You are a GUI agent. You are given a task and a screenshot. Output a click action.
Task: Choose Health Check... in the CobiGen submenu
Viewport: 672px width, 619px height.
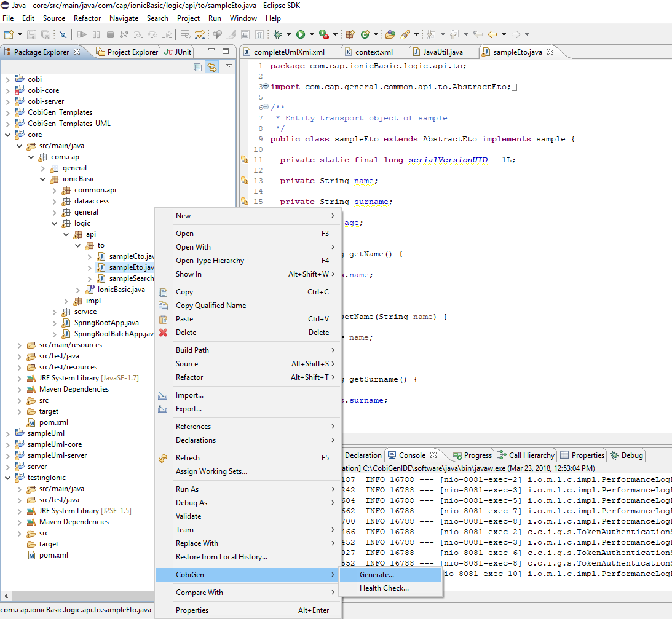[x=384, y=588]
